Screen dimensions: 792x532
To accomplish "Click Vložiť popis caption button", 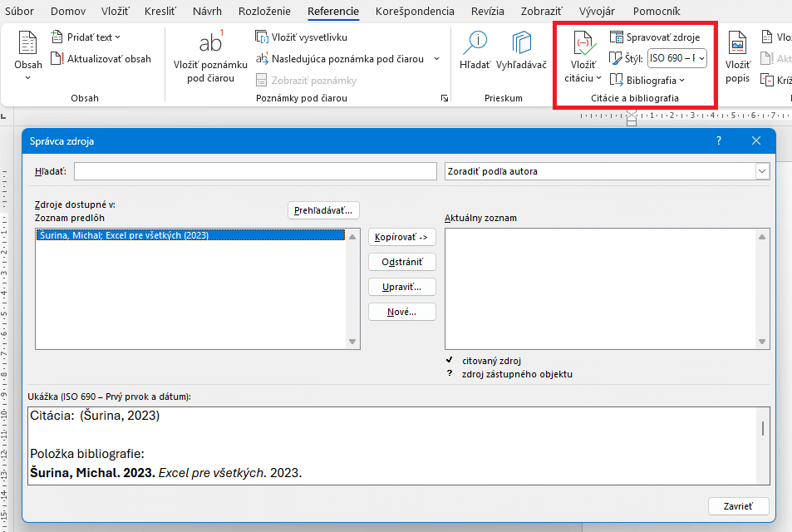I will point(737,56).
